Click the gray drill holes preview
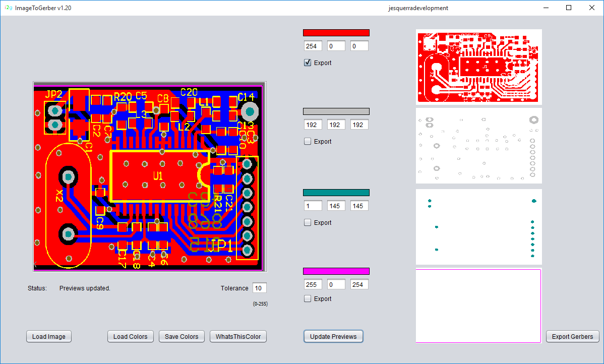The height and width of the screenshot is (364, 604). (x=479, y=146)
